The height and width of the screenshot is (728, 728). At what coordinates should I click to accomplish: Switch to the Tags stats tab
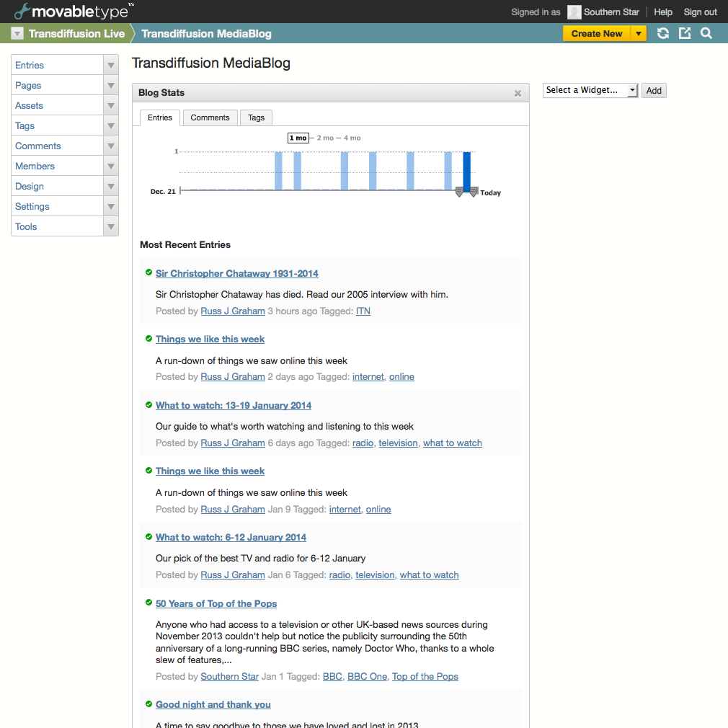256,118
